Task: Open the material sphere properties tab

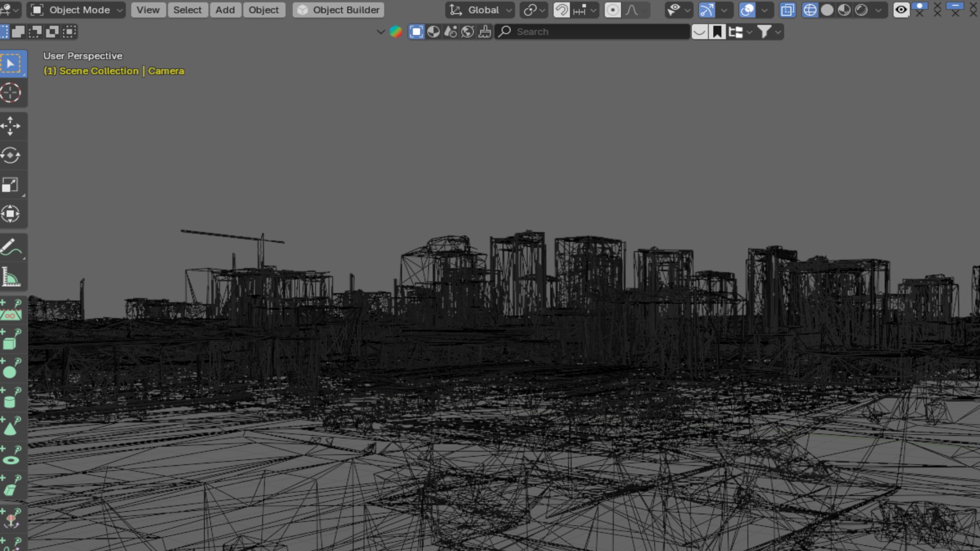Action: click(x=433, y=32)
